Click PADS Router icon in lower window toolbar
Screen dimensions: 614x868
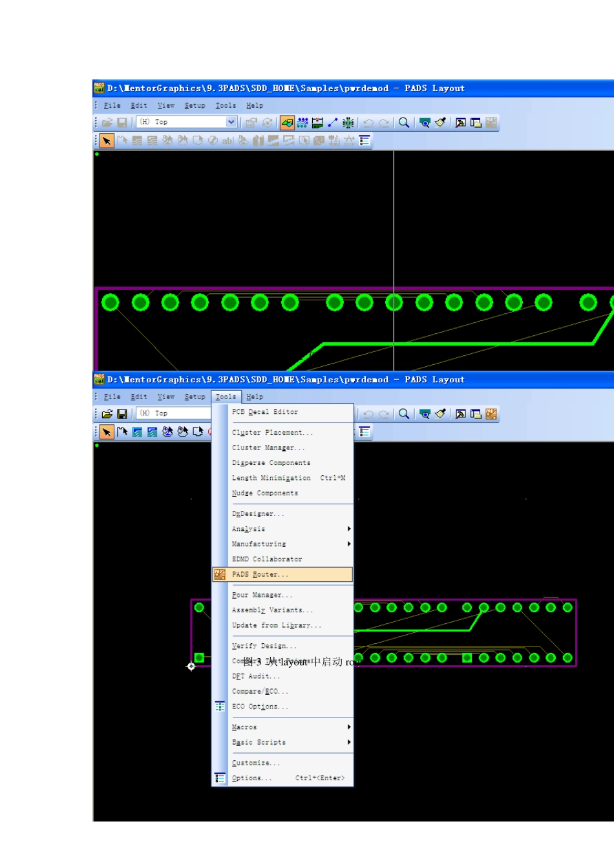pos(491,414)
